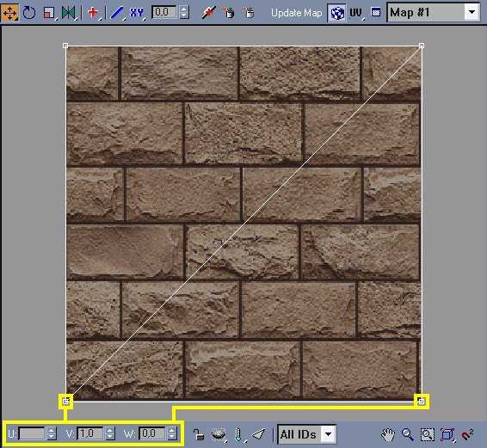The image size is (487, 448).
Task: Select the top-right UV vertex handle
Action: point(422,46)
